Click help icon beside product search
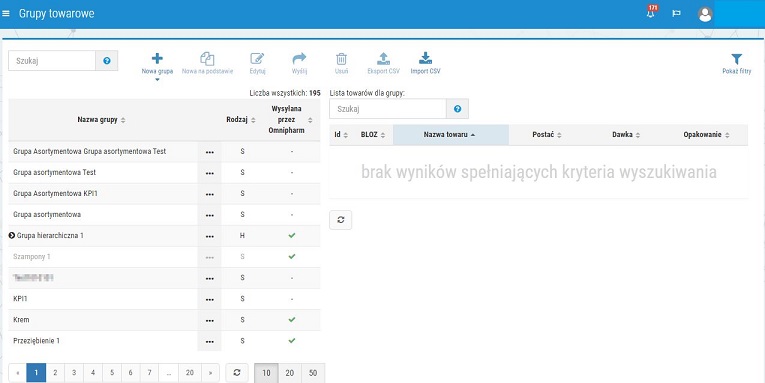765x383 pixels. click(458, 109)
